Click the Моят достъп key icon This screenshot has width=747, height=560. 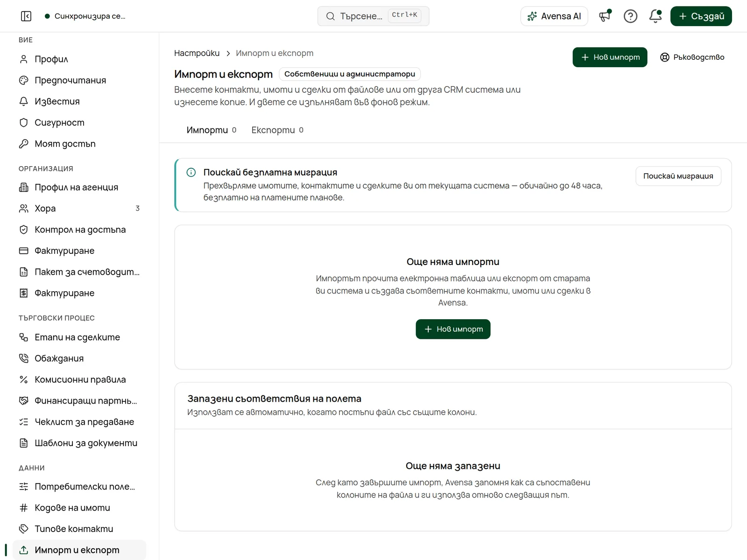pos(24,144)
